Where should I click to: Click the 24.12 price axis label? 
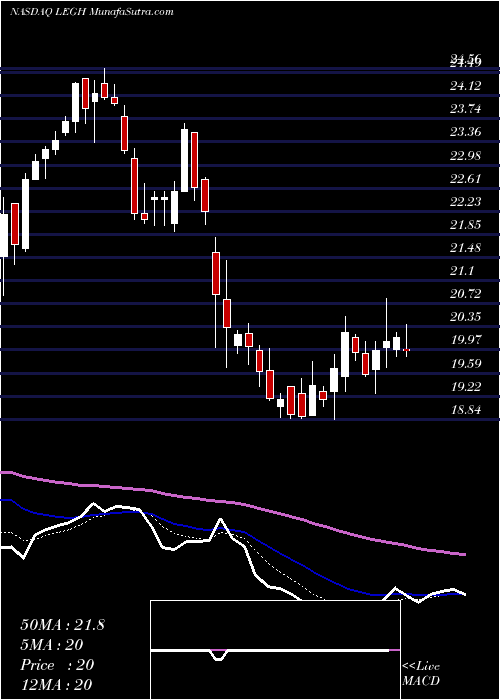[x=466, y=86]
